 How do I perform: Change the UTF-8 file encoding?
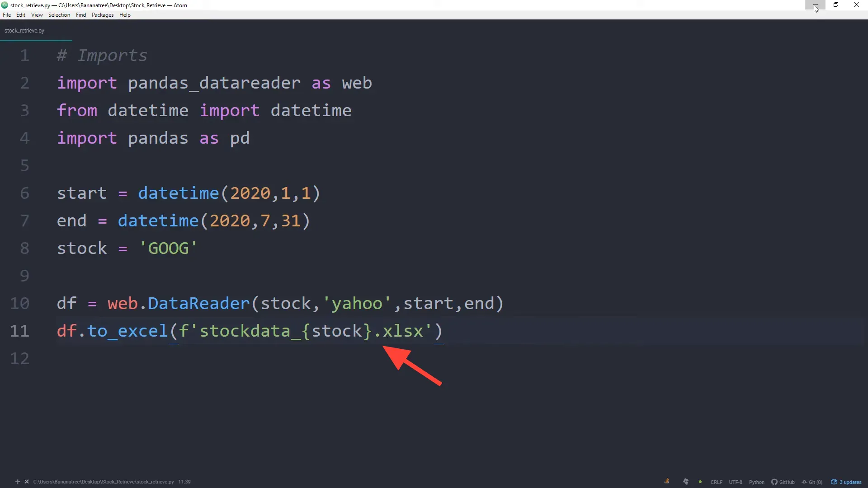tap(736, 482)
